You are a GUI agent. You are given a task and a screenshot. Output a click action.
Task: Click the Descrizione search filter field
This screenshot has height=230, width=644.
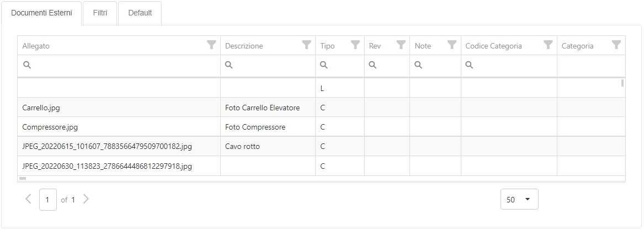click(x=268, y=65)
